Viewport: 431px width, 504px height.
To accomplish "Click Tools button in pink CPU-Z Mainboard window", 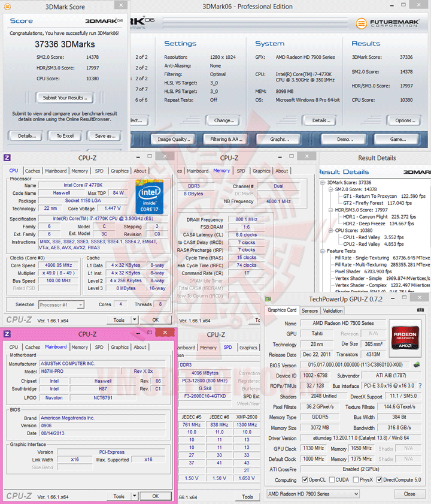I will [x=119, y=496].
